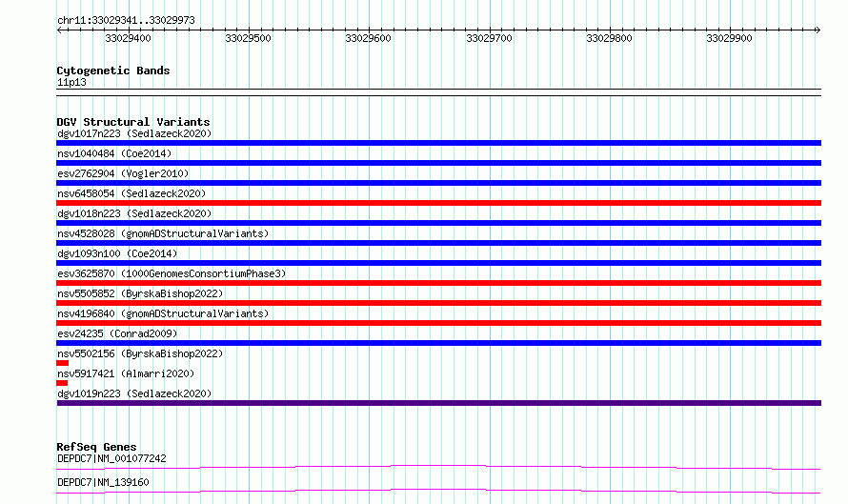The height and width of the screenshot is (504, 848).
Task: Select the blue bar under esv2762904
Action: [x=438, y=183]
